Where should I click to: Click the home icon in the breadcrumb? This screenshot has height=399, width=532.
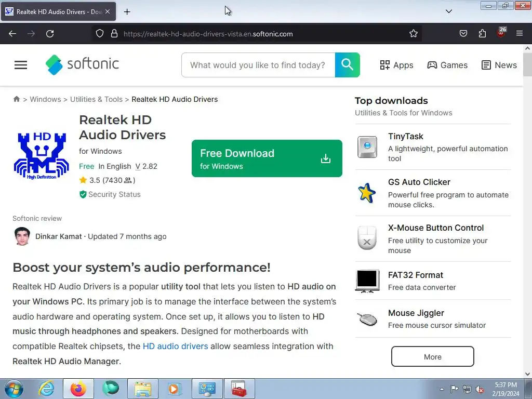click(x=16, y=99)
